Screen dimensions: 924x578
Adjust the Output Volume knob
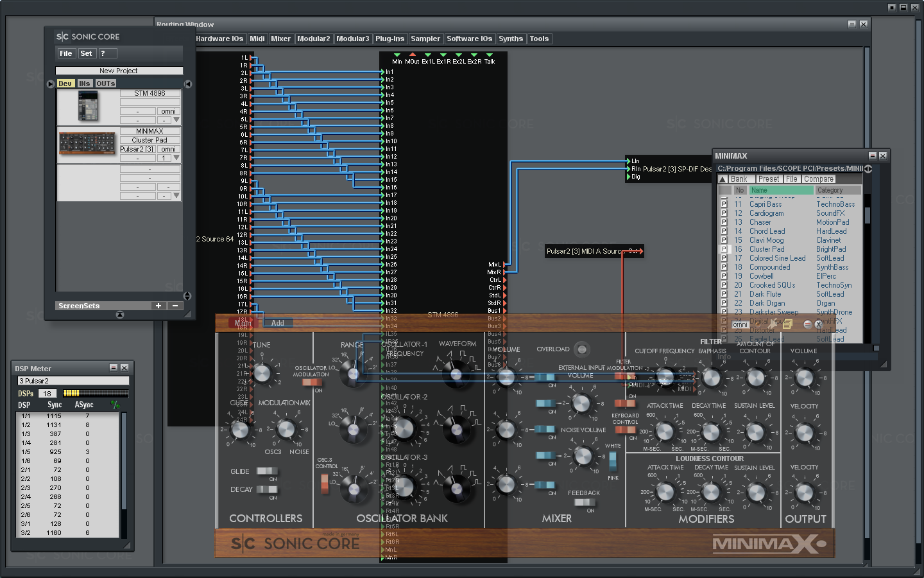804,378
